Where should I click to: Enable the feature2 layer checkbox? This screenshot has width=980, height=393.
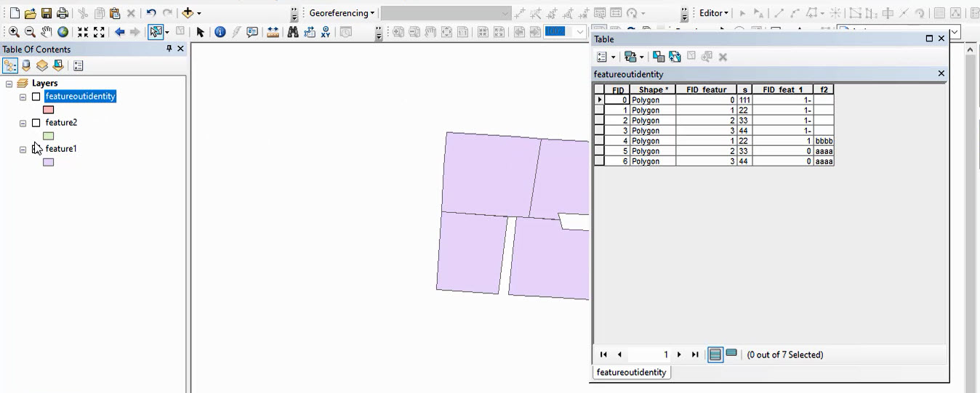click(x=36, y=123)
